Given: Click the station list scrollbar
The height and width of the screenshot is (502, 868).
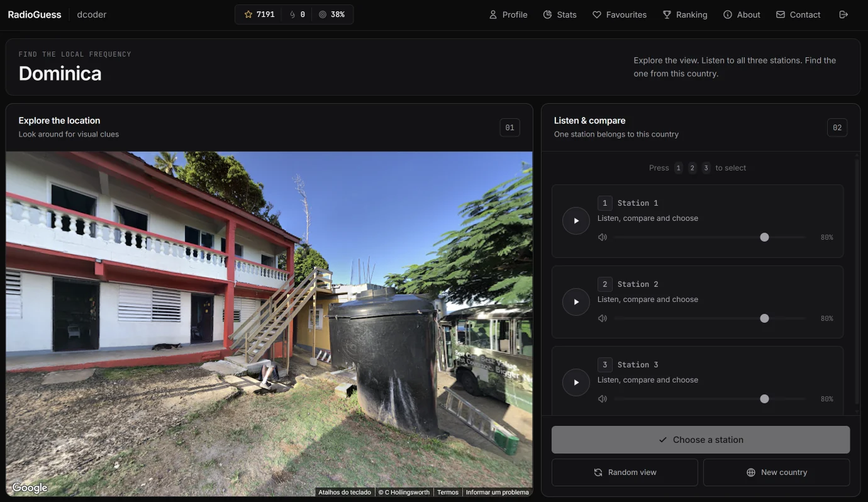Looking at the screenshot, I should pyautogui.click(x=857, y=282).
